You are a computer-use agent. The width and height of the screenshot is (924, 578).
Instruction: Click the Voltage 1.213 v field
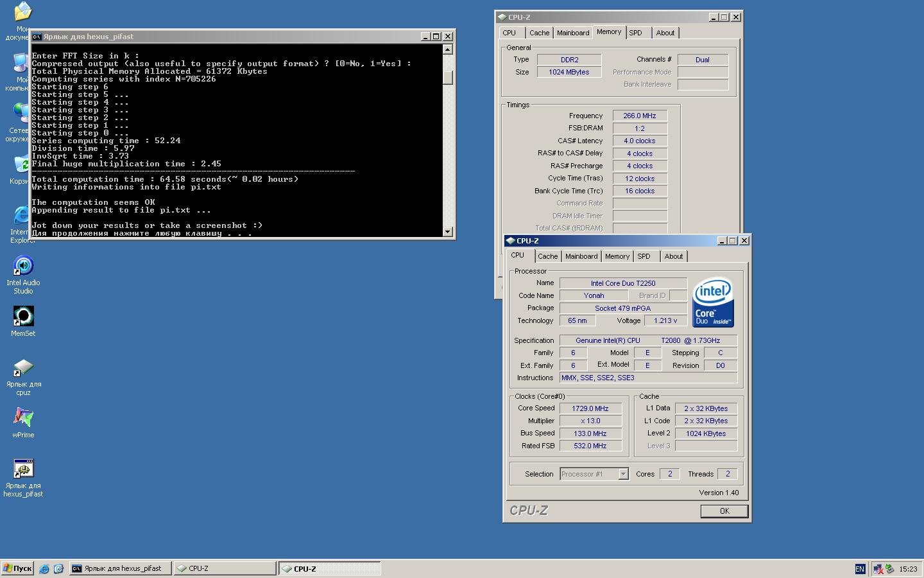click(665, 320)
